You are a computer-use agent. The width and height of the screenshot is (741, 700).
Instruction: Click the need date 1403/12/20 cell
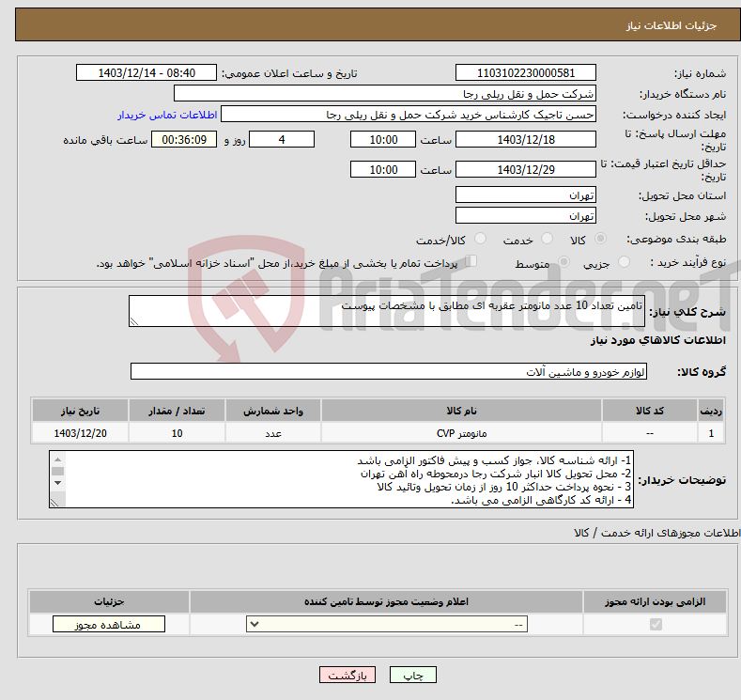(81, 433)
